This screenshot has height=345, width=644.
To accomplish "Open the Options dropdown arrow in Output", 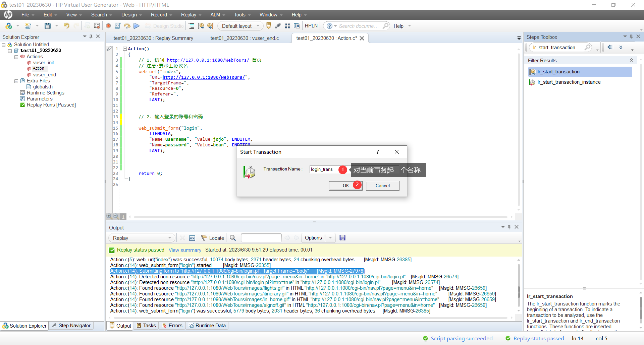I will click(330, 238).
